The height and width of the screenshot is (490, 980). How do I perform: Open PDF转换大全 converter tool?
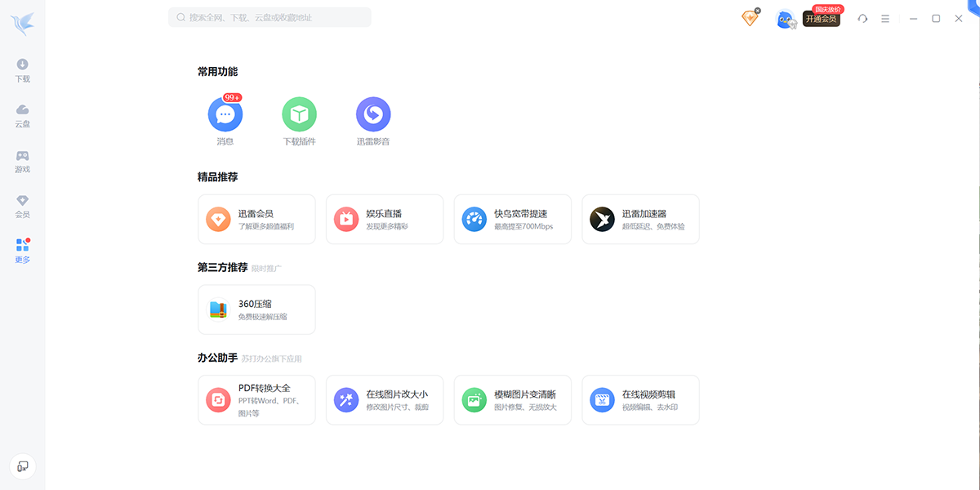[x=256, y=400]
